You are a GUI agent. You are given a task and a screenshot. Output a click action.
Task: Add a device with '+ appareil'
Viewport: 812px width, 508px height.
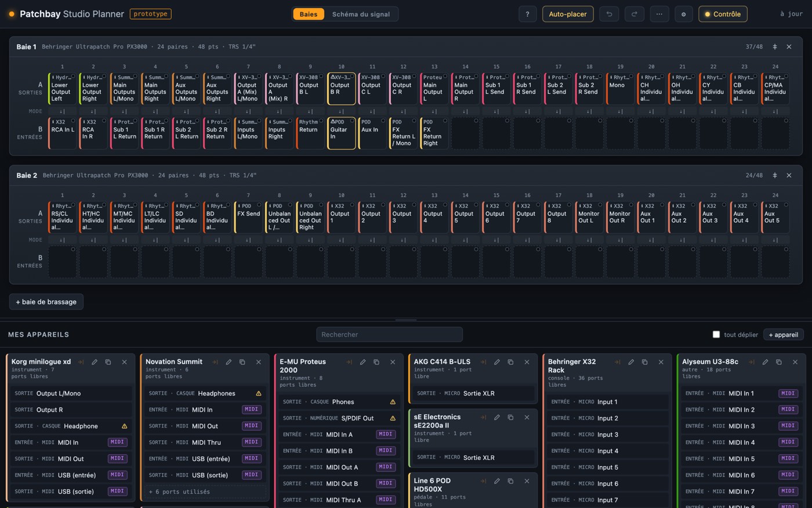(x=784, y=334)
